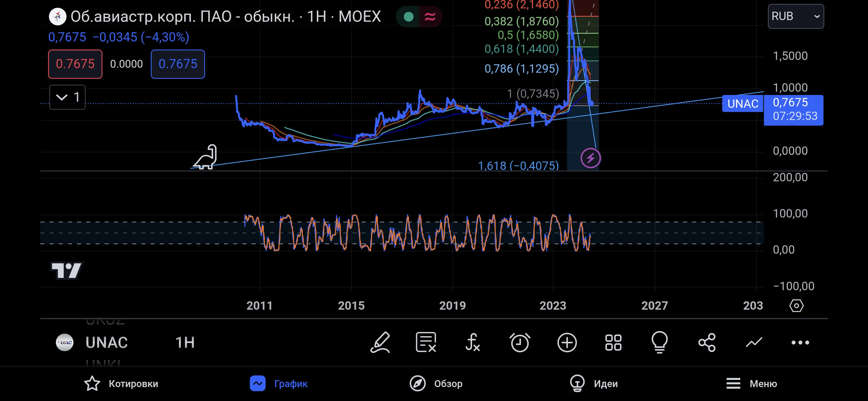Open the Идеи tab
The width and height of the screenshot is (868, 401).
click(594, 383)
